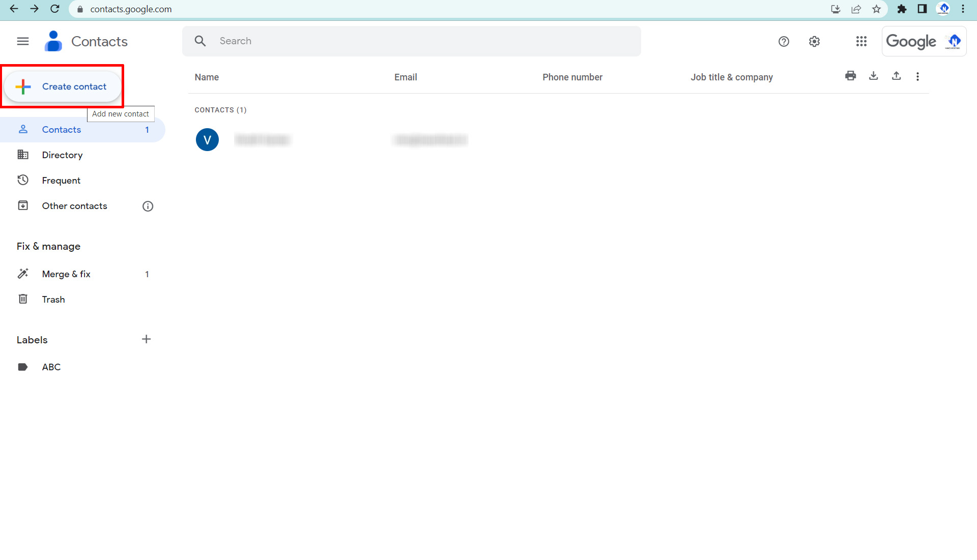The width and height of the screenshot is (977, 560).
Task: Toggle the browser side panel
Action: 922,9
